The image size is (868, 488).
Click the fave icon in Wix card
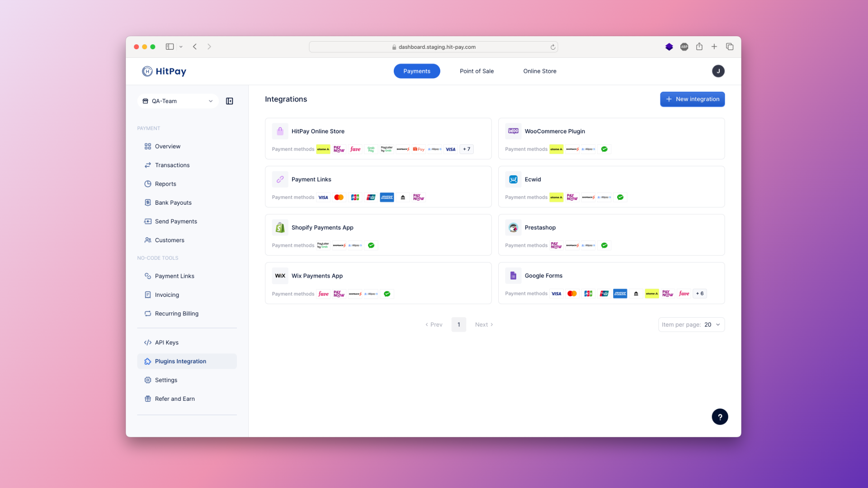click(323, 294)
